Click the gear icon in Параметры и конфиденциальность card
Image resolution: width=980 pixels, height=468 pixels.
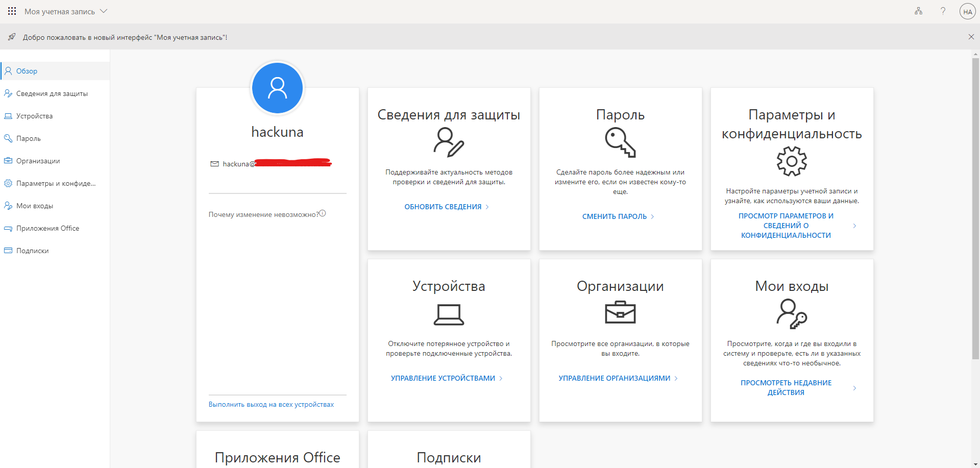pyautogui.click(x=792, y=161)
